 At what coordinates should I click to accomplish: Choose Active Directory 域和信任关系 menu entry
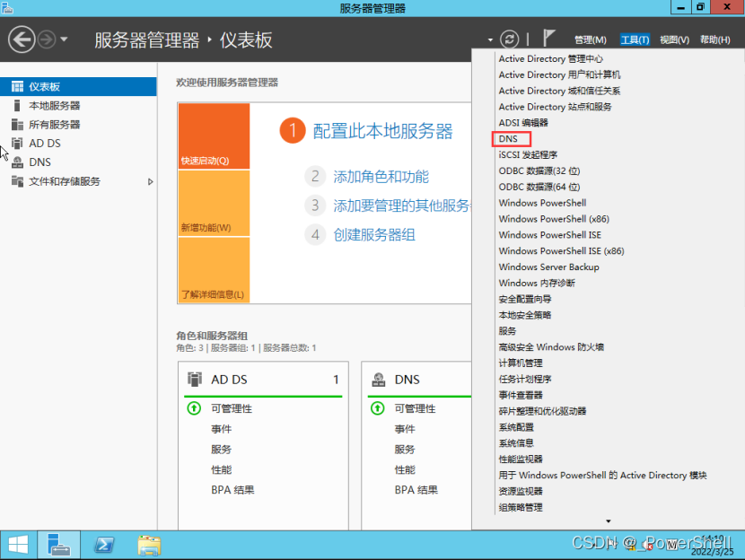tap(559, 91)
